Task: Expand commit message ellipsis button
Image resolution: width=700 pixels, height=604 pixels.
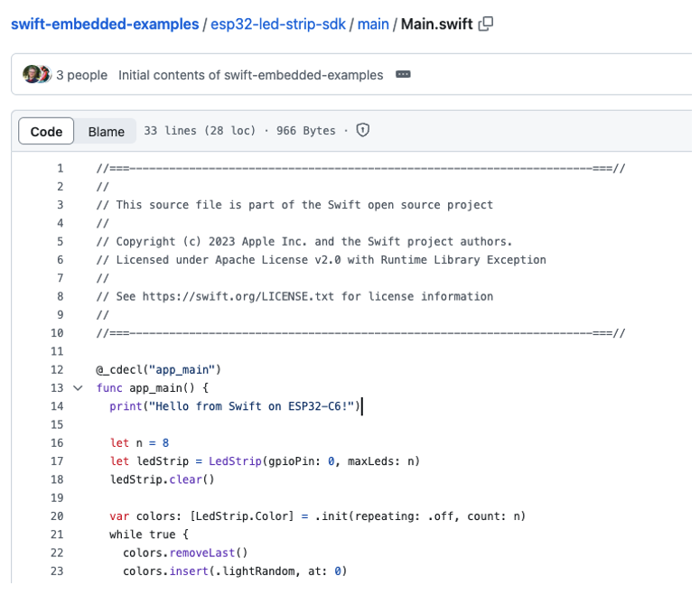Action: (x=403, y=75)
